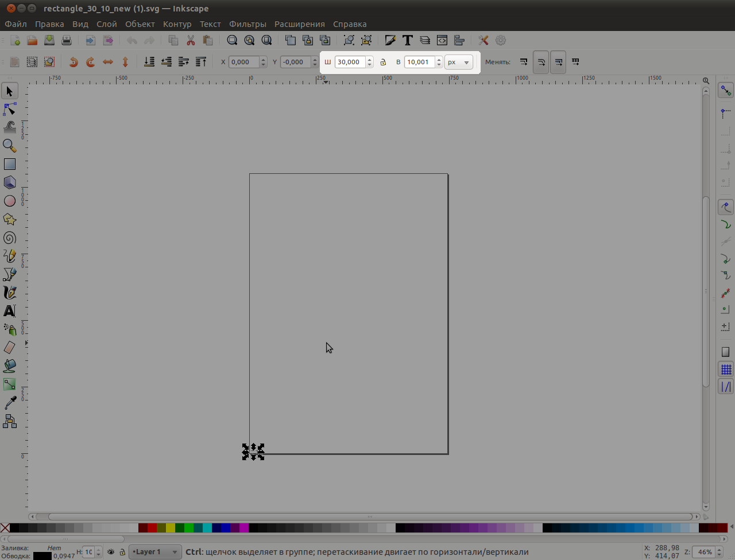Toggle snap to grid
This screenshot has width=735, height=560.
tap(726, 370)
